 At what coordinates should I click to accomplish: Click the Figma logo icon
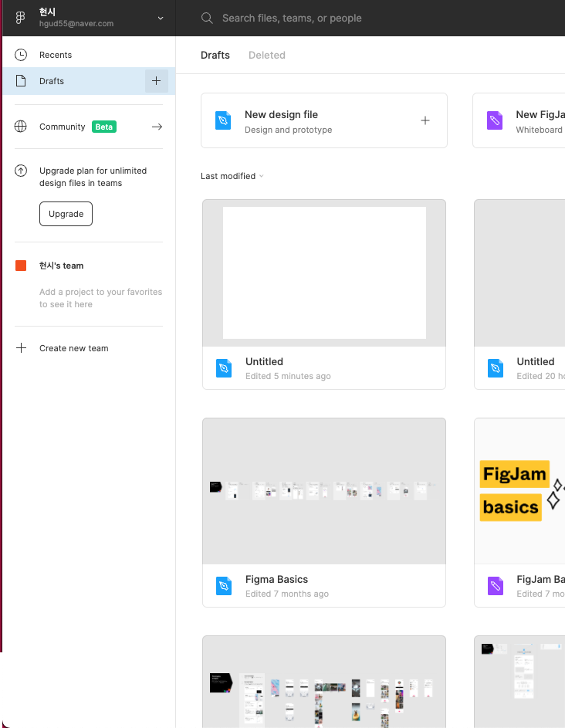pyautogui.click(x=20, y=18)
